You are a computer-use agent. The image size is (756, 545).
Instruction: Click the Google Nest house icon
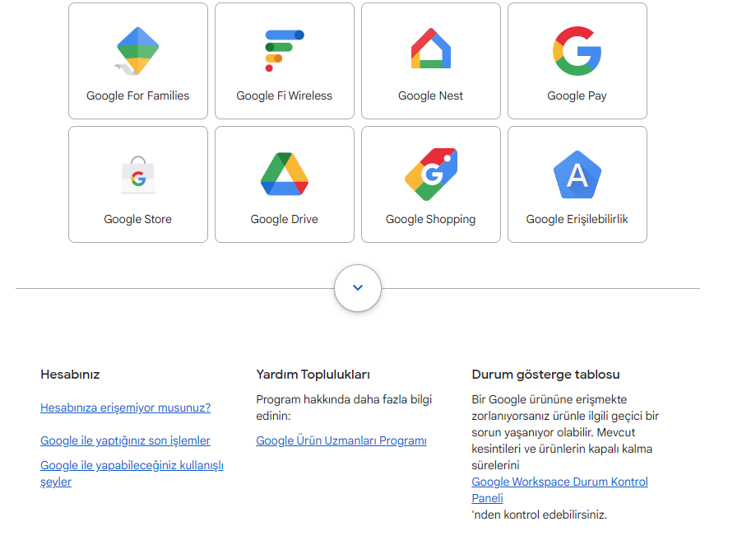point(430,49)
